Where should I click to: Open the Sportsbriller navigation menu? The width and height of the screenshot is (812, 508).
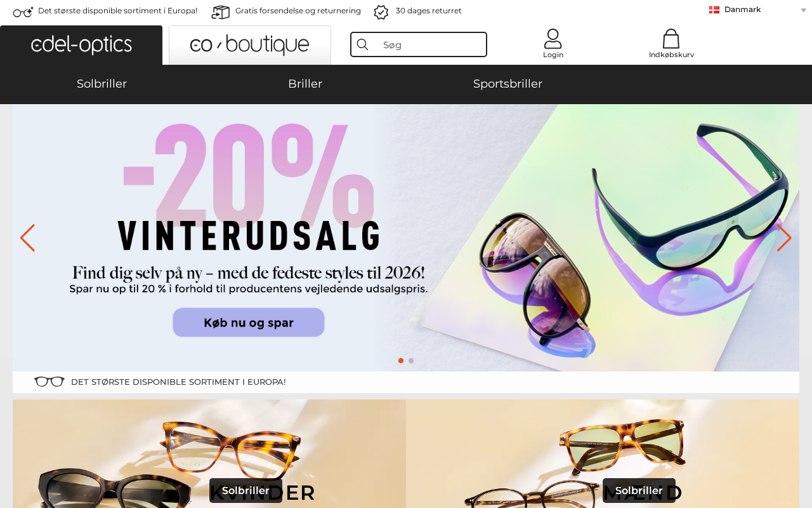click(x=507, y=84)
